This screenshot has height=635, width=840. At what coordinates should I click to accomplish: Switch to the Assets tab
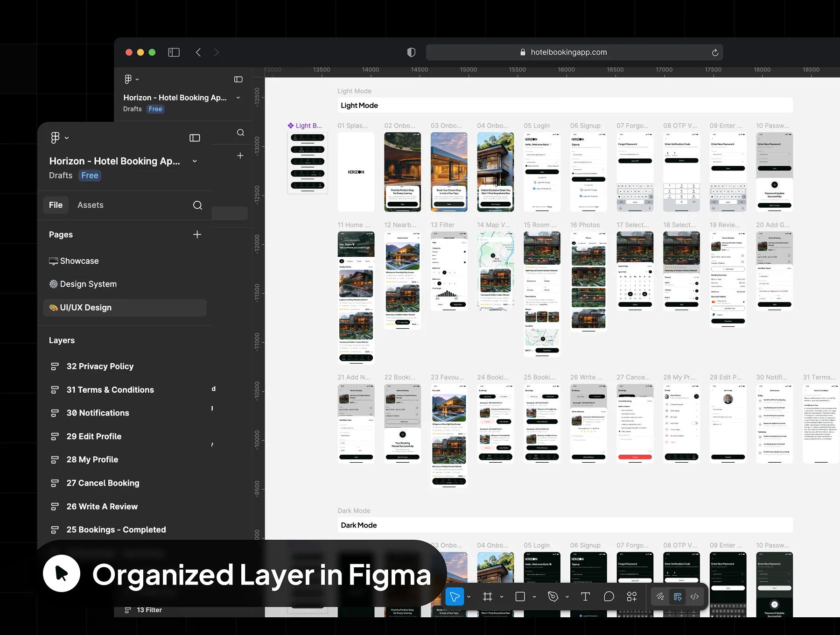(91, 205)
